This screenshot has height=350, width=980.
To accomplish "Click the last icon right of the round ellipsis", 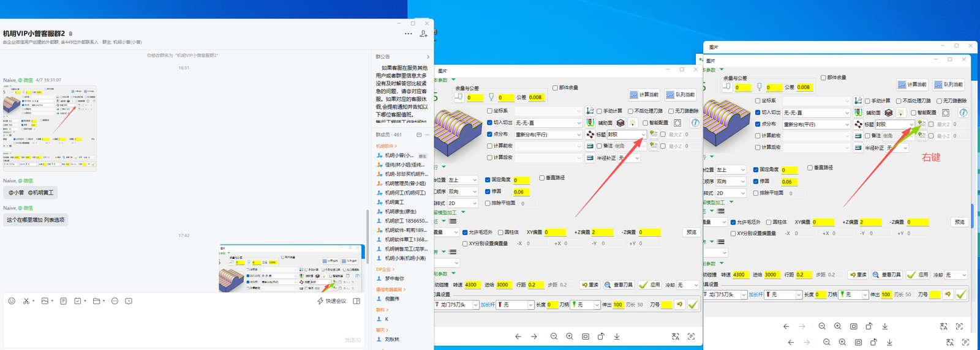I will pos(129,301).
